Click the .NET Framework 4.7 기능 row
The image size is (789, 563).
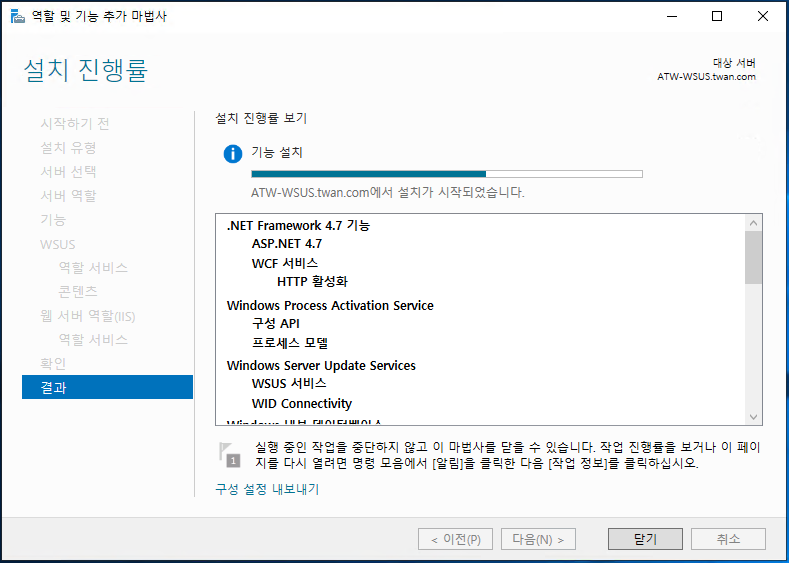[298, 225]
